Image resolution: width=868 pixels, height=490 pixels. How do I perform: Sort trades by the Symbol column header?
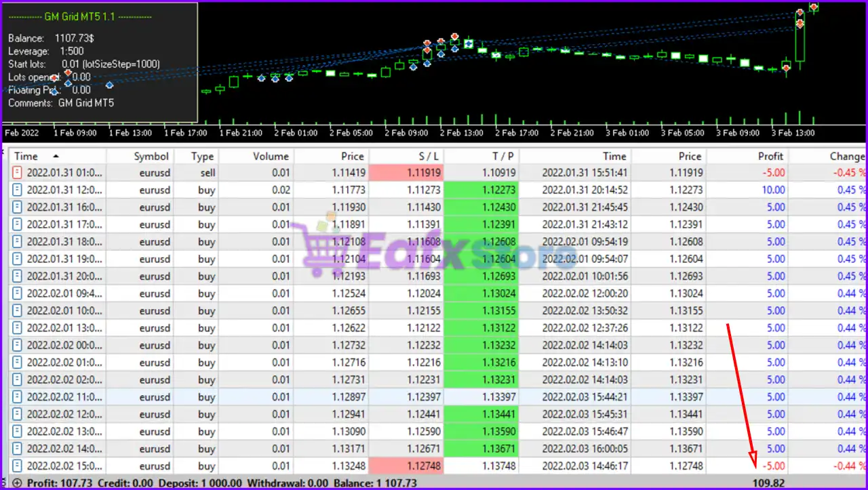(x=151, y=156)
